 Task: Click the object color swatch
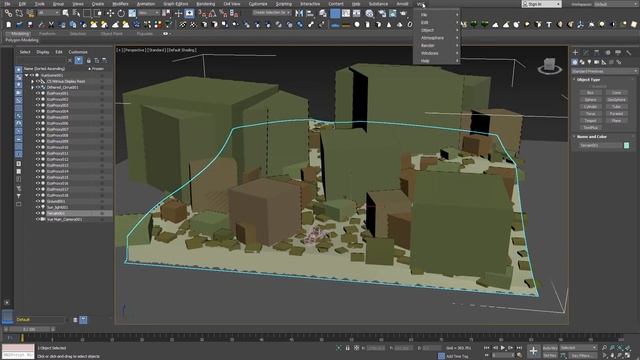tap(627, 145)
